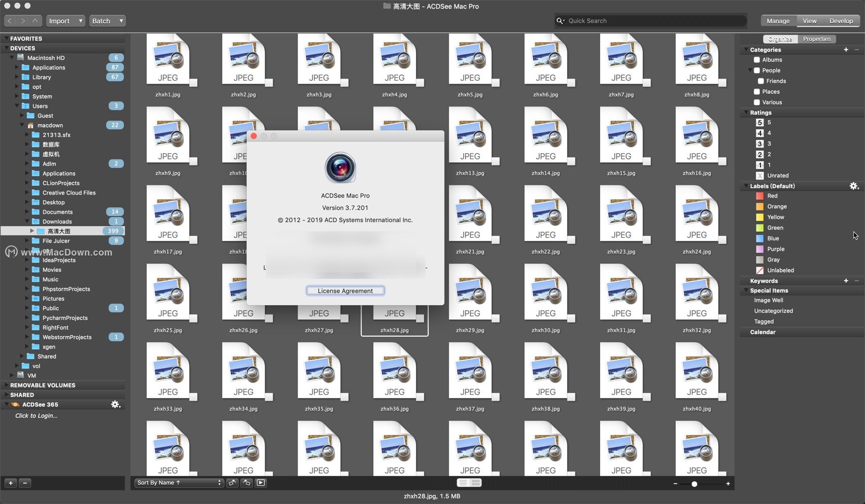Filter by rating 3 icon
The width and height of the screenshot is (865, 504).
click(759, 143)
